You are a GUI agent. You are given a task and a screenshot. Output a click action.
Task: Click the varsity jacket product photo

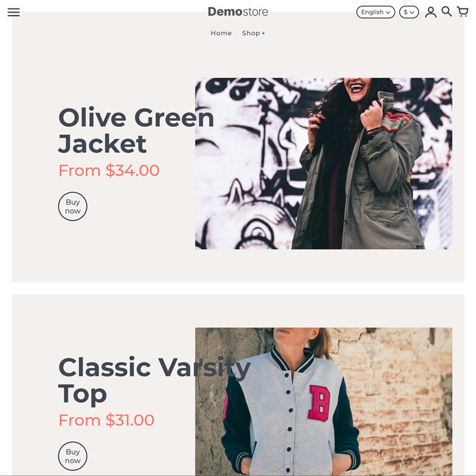pos(324,401)
